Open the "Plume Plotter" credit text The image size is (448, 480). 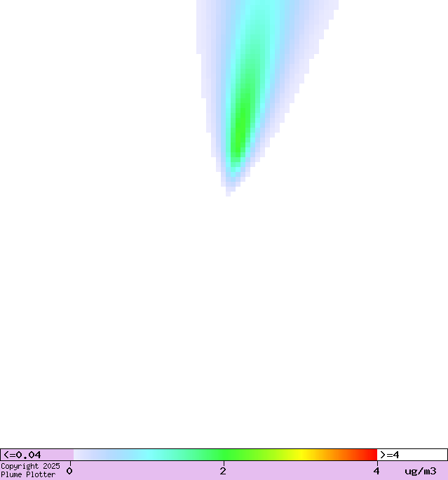(28, 475)
